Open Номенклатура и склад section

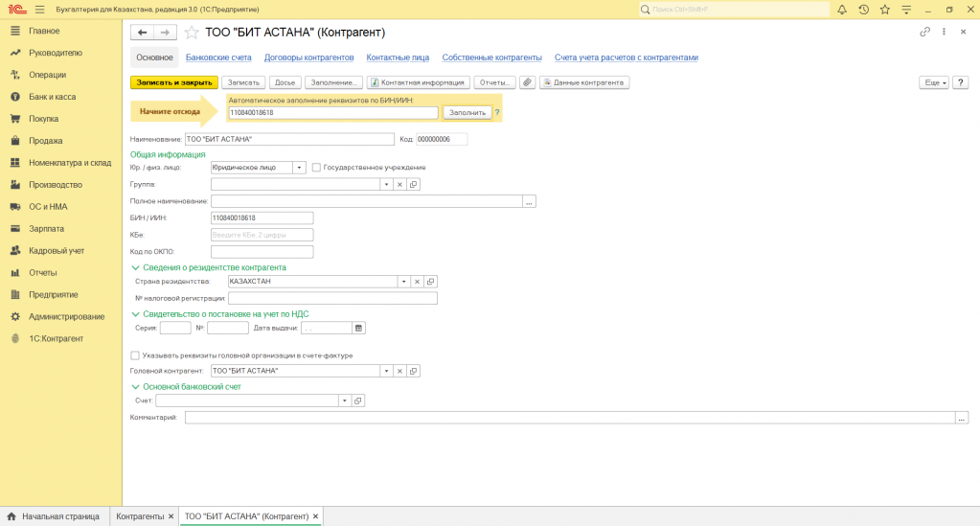pyautogui.click(x=69, y=163)
